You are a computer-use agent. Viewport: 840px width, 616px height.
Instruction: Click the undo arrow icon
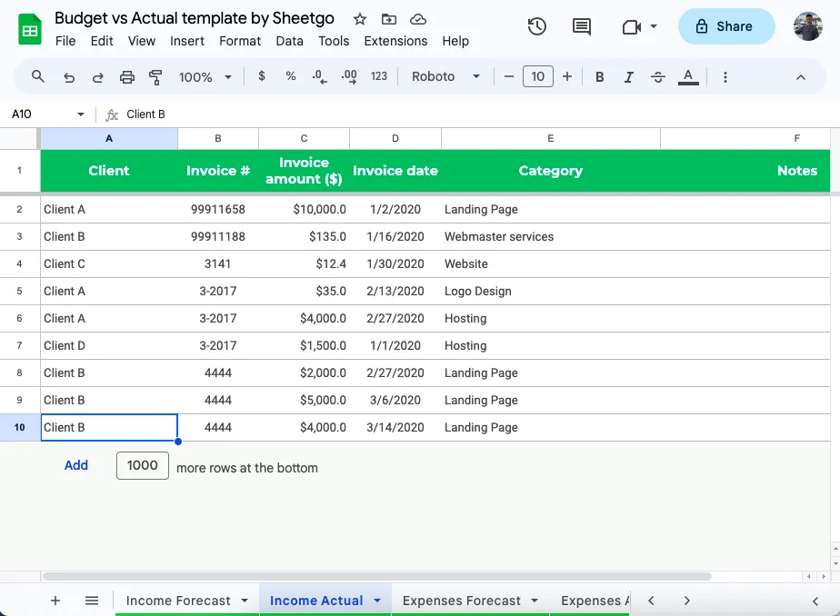(69, 77)
